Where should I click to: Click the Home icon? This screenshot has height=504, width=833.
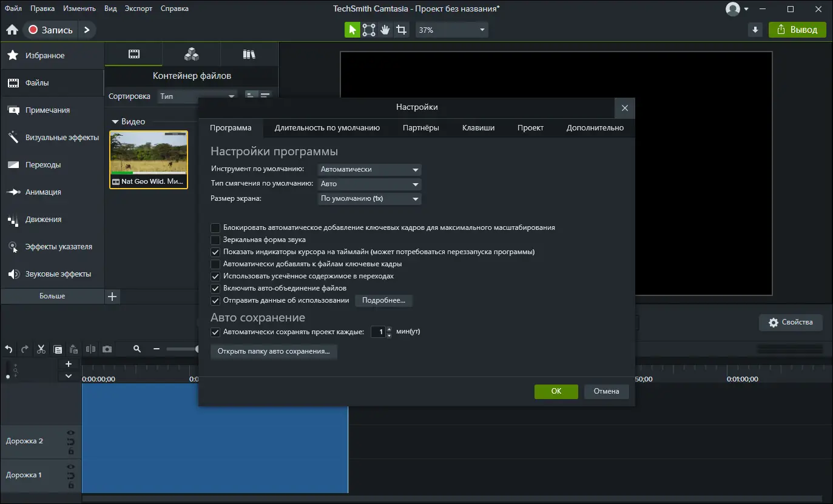coord(12,30)
